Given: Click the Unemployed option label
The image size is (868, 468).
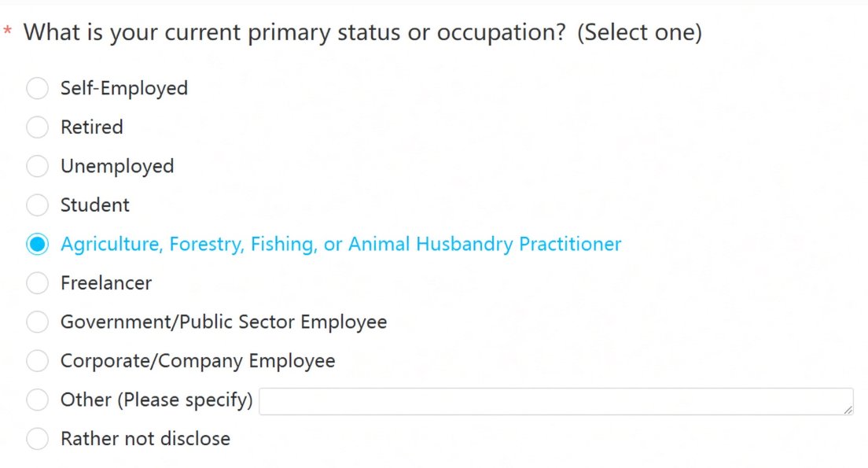Looking at the screenshot, I should 117,167.
